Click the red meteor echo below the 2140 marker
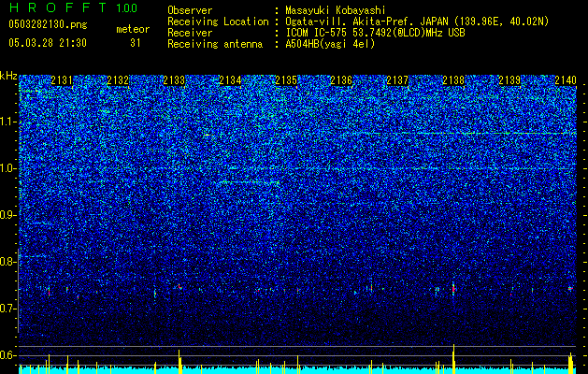 570,289
